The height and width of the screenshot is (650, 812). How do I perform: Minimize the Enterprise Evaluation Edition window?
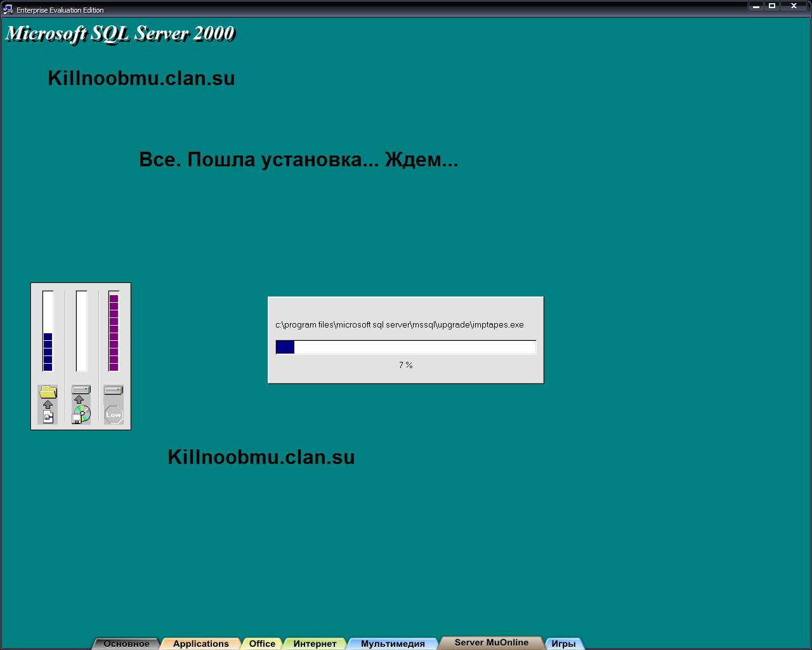pos(756,6)
